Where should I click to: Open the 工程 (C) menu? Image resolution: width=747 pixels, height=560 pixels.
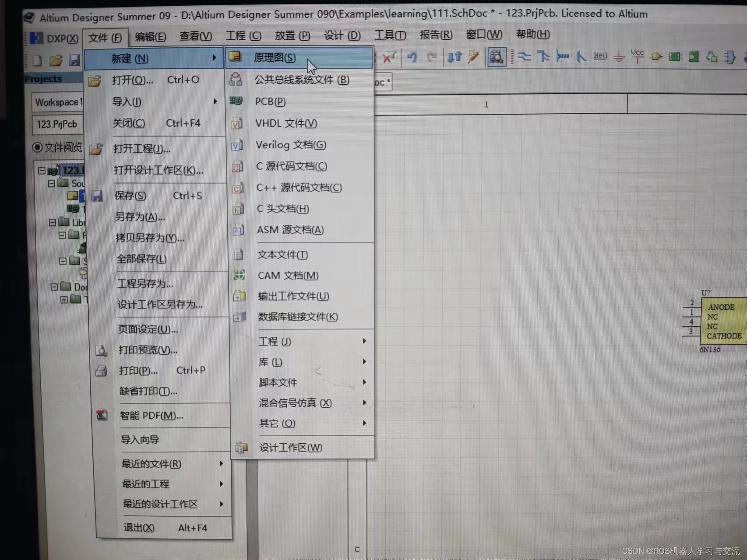click(x=243, y=35)
